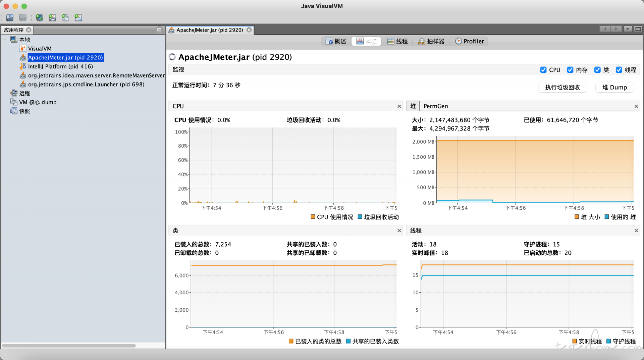Click the 共享的已装入类数 legend swatch
Viewport: 644px width, 360px height.
(x=348, y=341)
